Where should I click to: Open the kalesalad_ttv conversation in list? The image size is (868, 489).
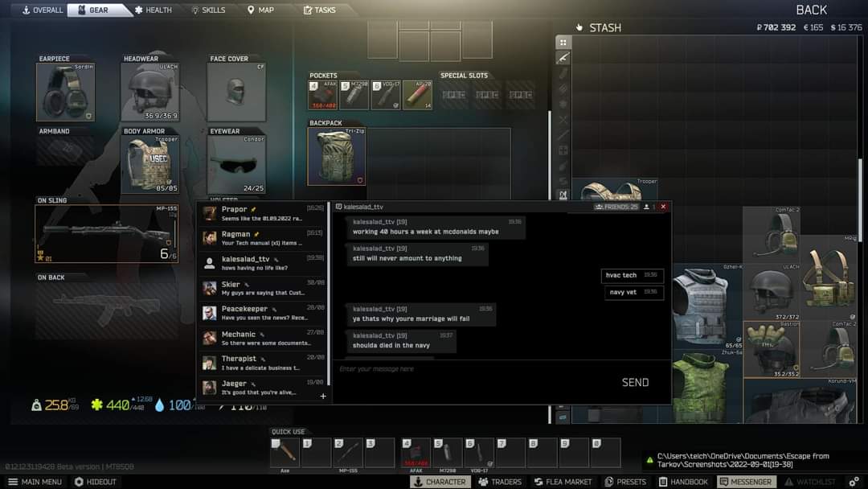263,263
